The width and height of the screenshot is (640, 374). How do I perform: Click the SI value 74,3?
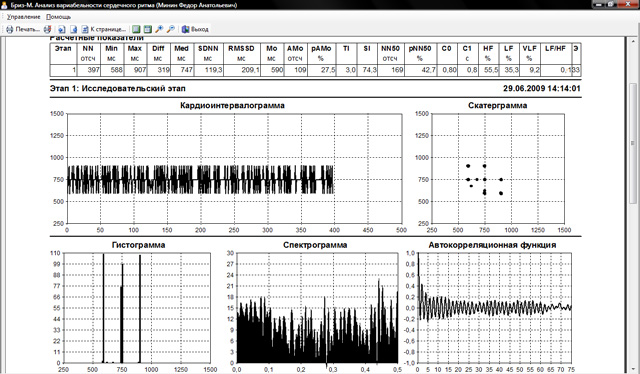[369, 70]
